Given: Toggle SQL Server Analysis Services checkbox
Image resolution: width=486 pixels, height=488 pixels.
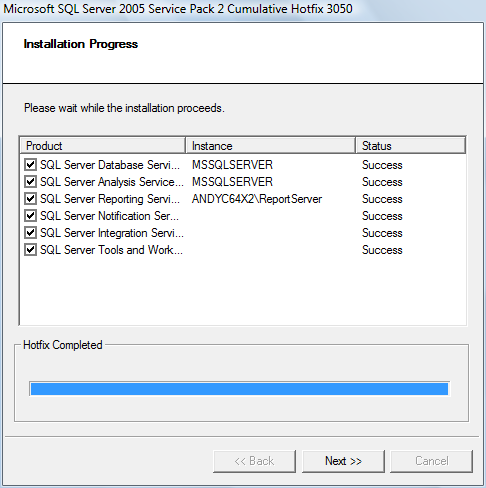Looking at the screenshot, I should [30, 182].
